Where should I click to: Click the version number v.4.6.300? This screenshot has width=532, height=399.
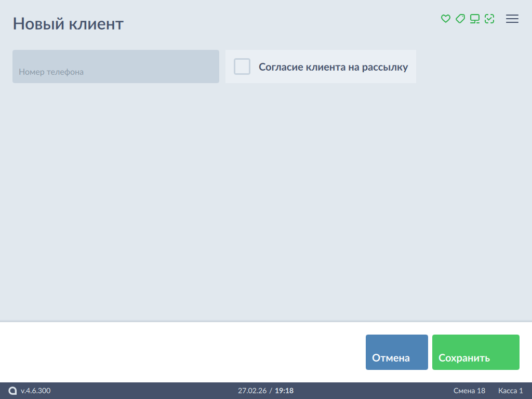[x=36, y=391]
